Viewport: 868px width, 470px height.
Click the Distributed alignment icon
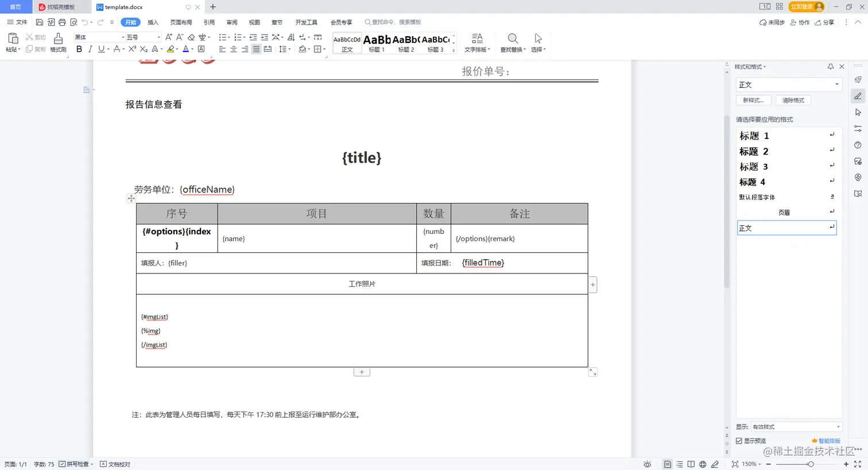(x=268, y=49)
